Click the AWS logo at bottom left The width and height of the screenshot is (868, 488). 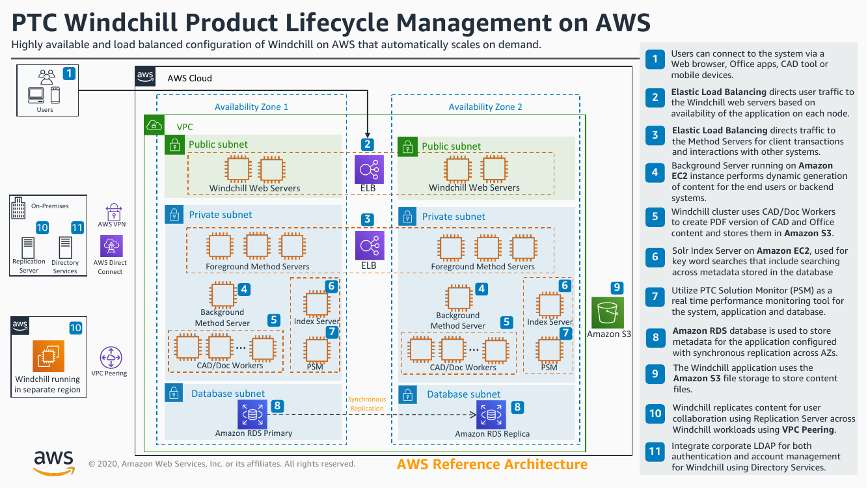pos(53,463)
